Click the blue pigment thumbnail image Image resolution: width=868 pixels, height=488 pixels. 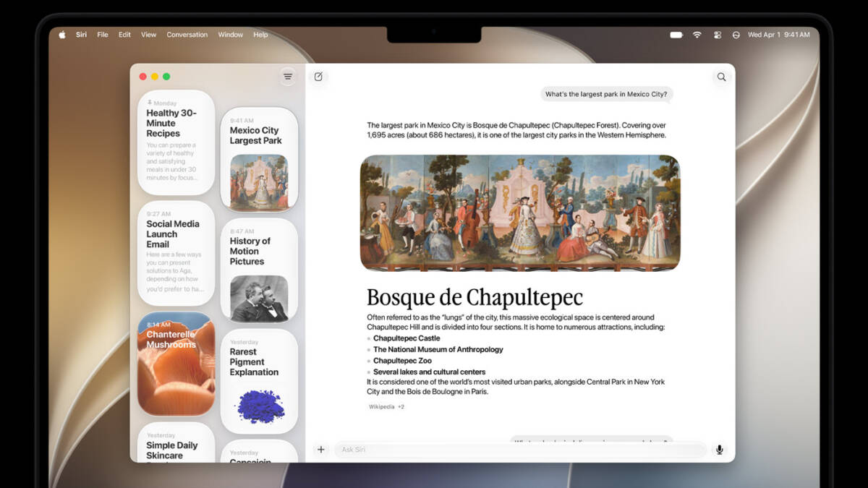coord(260,406)
